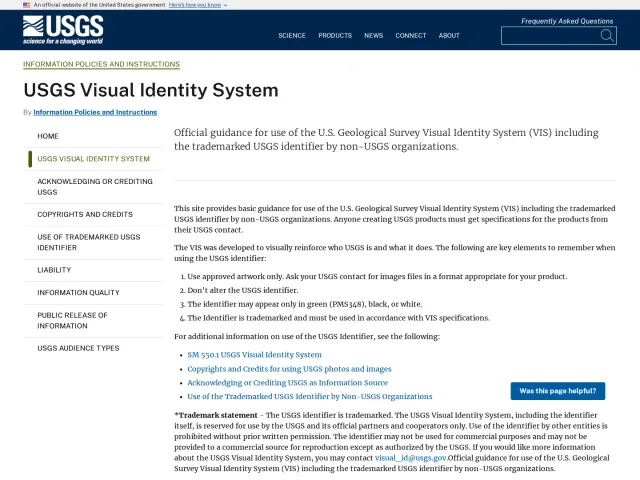This screenshot has height=480, width=640.
Task: Click "An official website of the United States government" text
Action: [x=99, y=5]
